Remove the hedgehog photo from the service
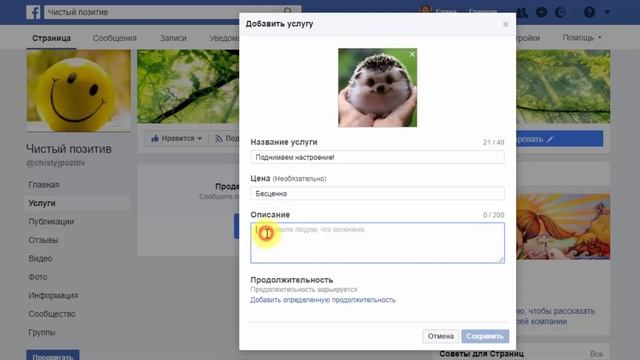The width and height of the screenshot is (640, 360). click(x=412, y=54)
